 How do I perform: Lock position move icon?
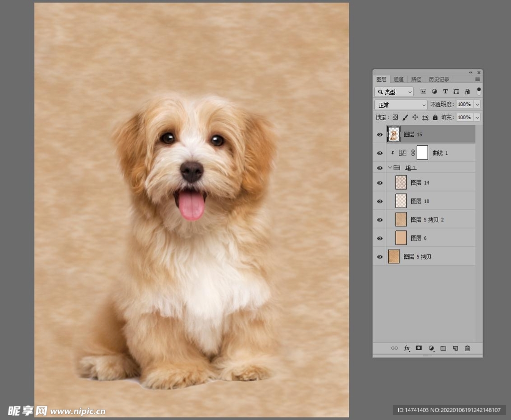[x=415, y=117]
